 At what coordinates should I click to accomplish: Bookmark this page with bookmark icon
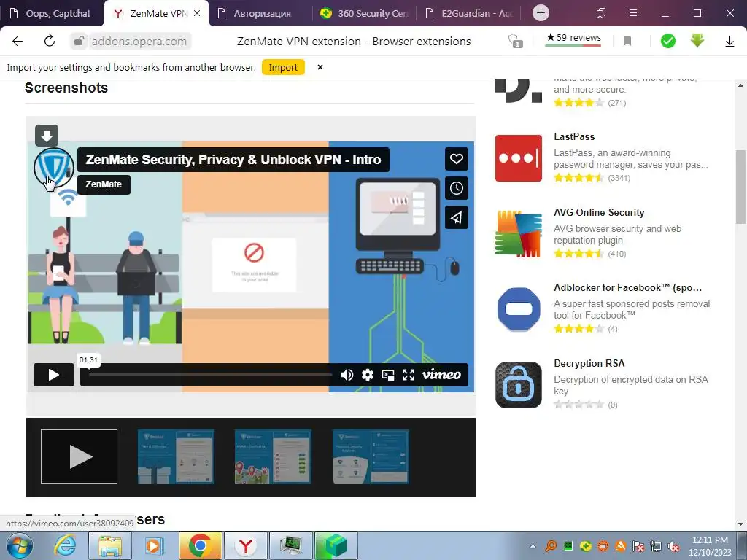[627, 42]
